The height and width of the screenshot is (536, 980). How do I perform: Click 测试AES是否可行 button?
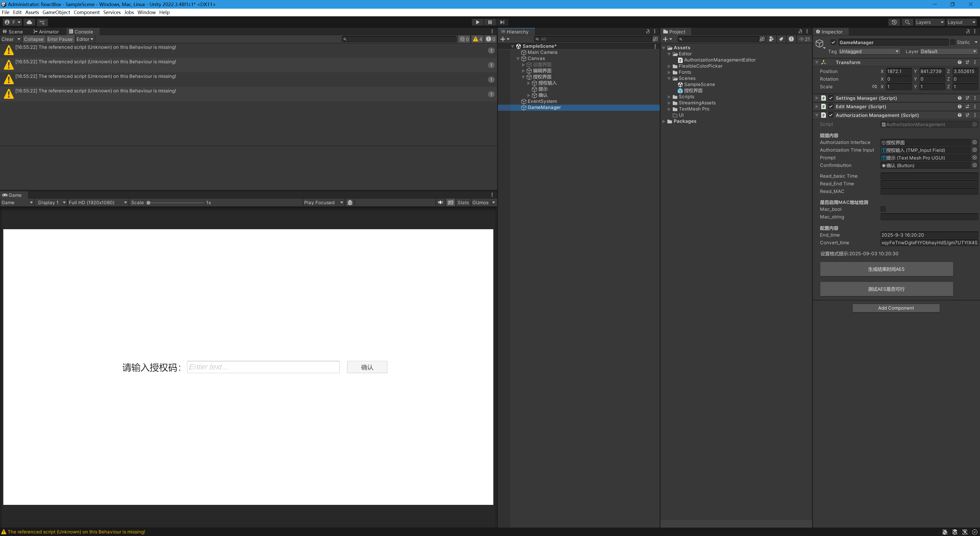(x=886, y=289)
